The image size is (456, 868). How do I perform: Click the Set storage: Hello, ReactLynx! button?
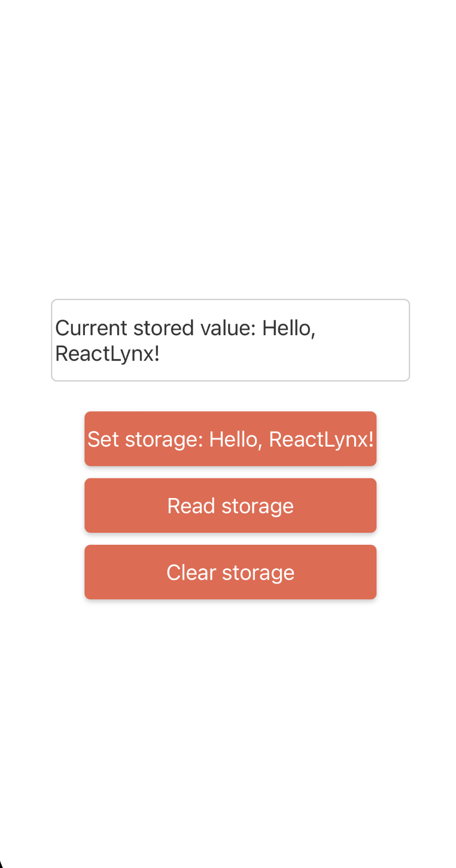point(230,439)
